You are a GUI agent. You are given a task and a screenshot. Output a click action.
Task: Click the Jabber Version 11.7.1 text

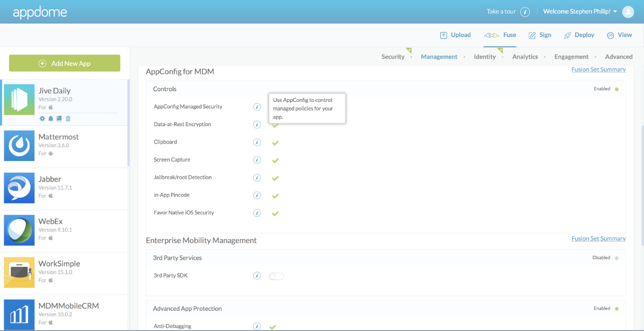pyautogui.click(x=55, y=187)
